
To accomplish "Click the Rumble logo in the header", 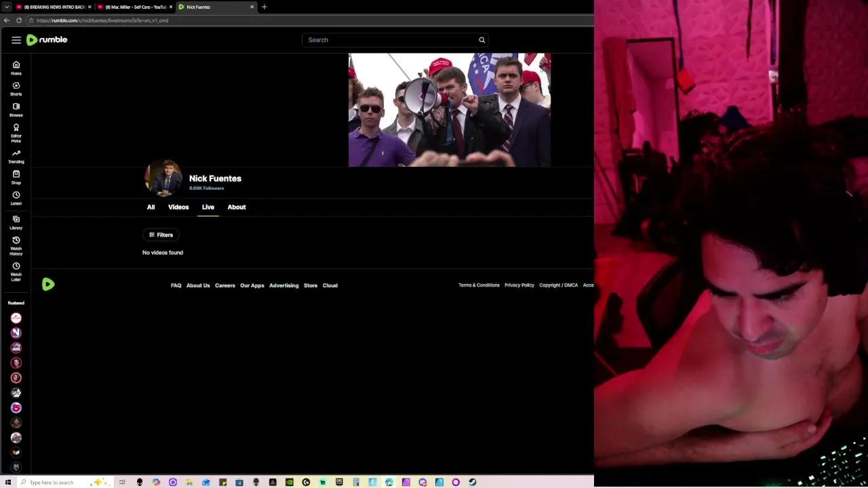I will (47, 40).
